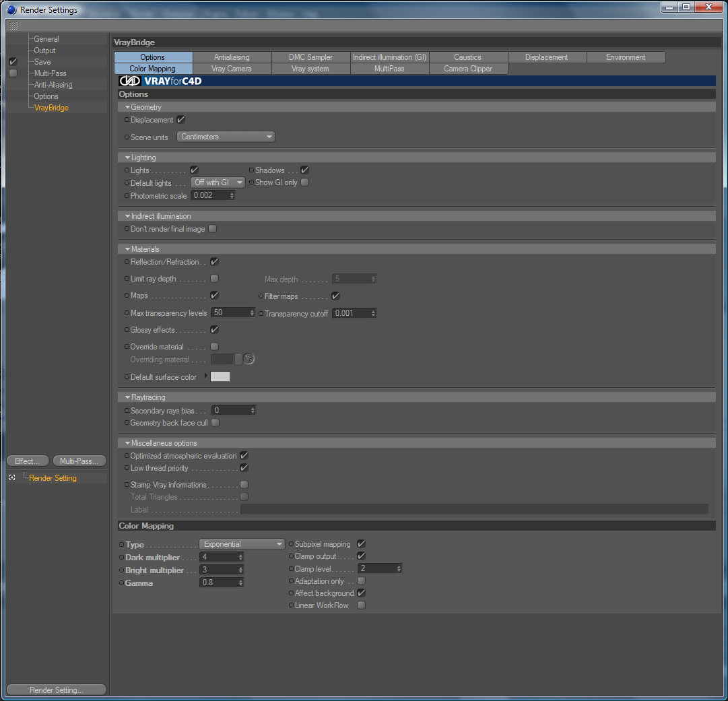Open the DMC Sampler tab
Screen dimensions: 728x701
click(311, 57)
